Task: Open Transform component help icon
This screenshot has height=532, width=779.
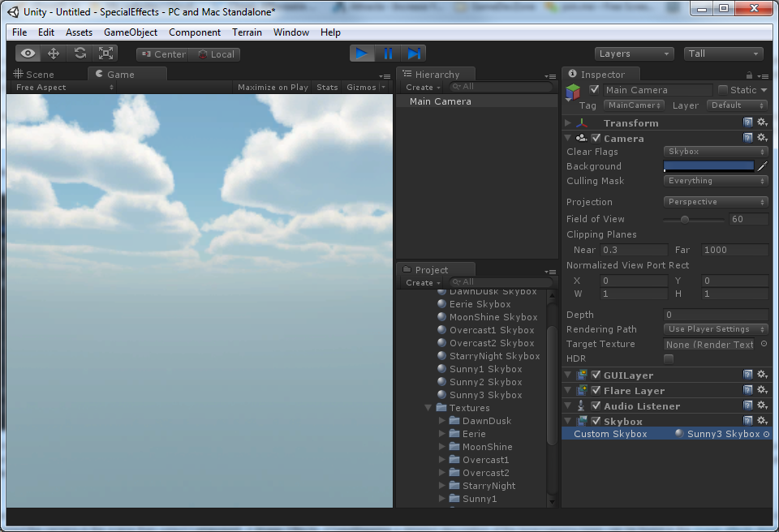Action: point(747,122)
